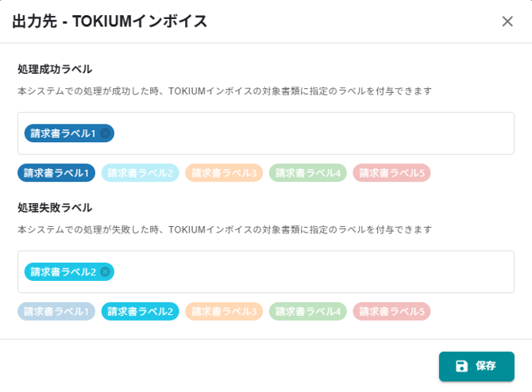Select 請求書ラベル4 for 処理失敗ラベル
The height and width of the screenshot is (392, 532).
[308, 312]
